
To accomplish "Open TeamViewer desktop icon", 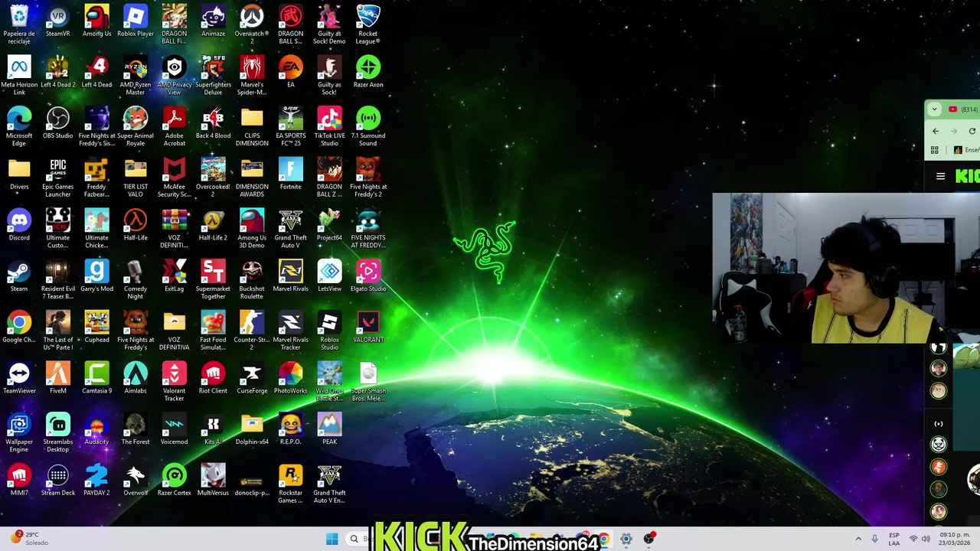I will pyautogui.click(x=19, y=378).
